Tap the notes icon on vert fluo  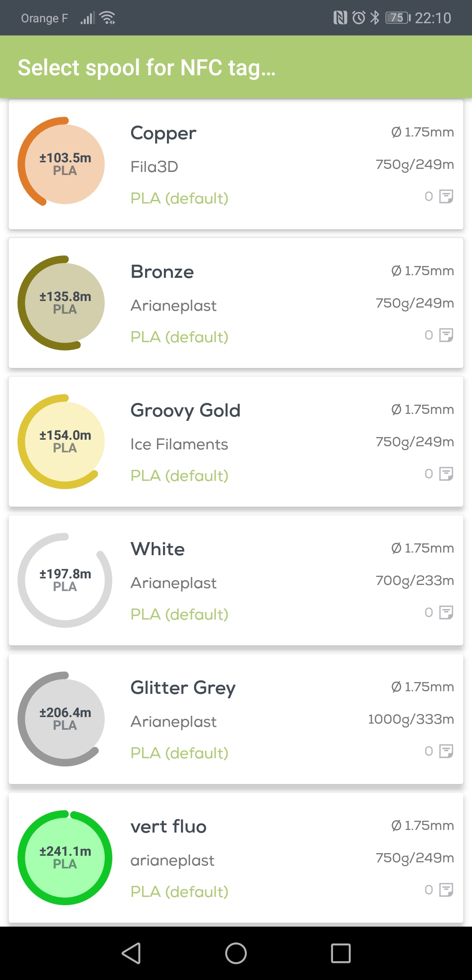(446, 890)
